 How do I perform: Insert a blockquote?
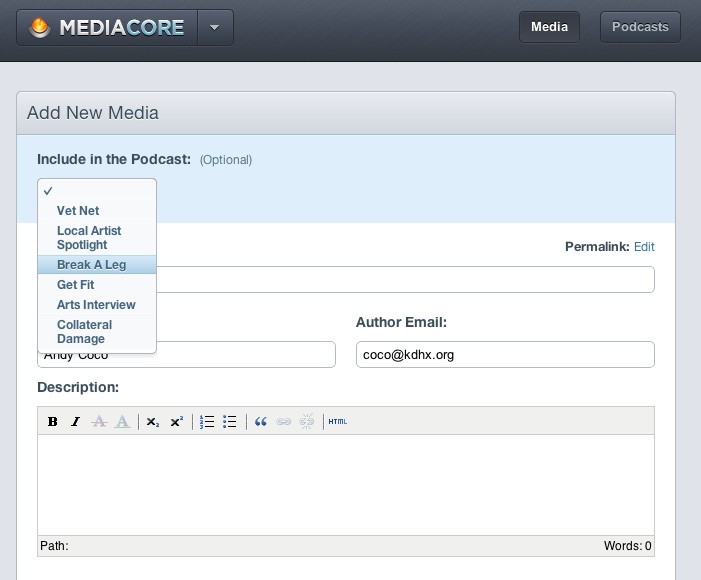coord(261,422)
